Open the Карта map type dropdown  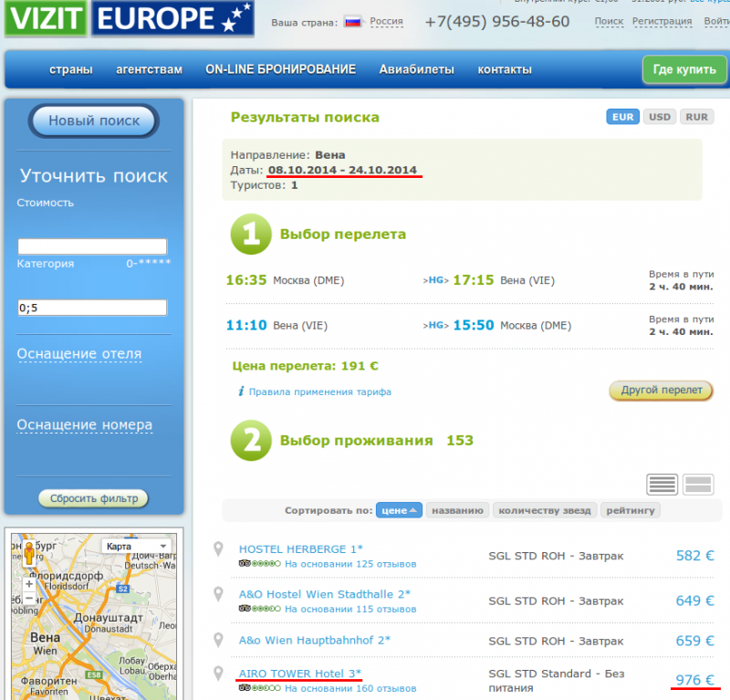point(136,546)
